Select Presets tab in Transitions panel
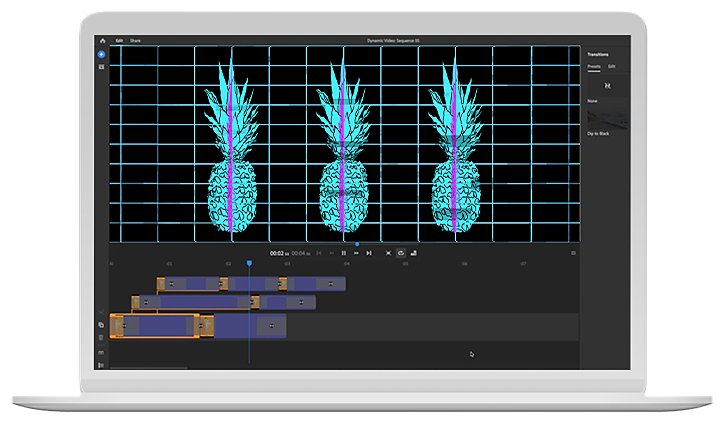This screenshot has height=425, width=720. 594,67
